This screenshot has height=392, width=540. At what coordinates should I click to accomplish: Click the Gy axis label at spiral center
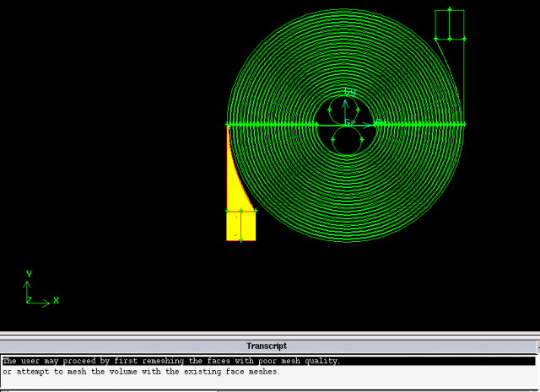pyautogui.click(x=349, y=91)
